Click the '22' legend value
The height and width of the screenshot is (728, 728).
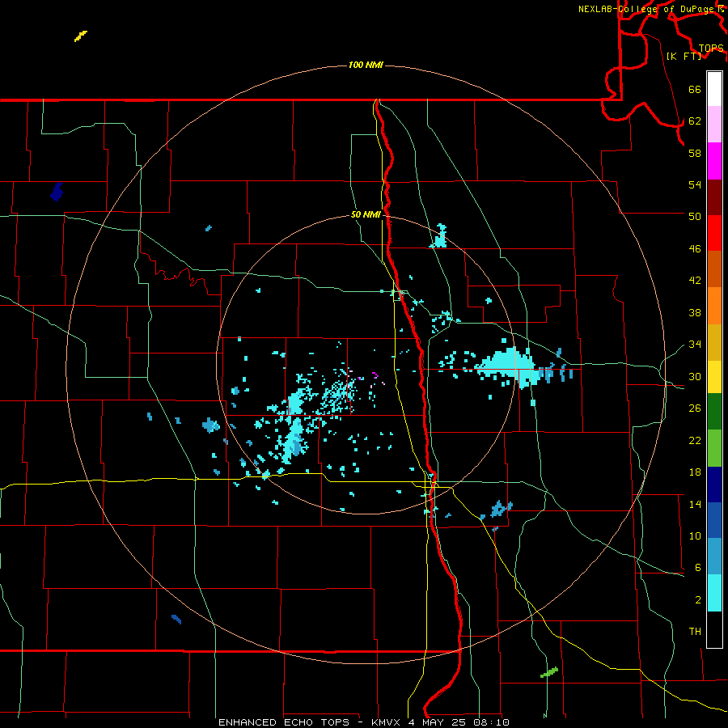695,440
